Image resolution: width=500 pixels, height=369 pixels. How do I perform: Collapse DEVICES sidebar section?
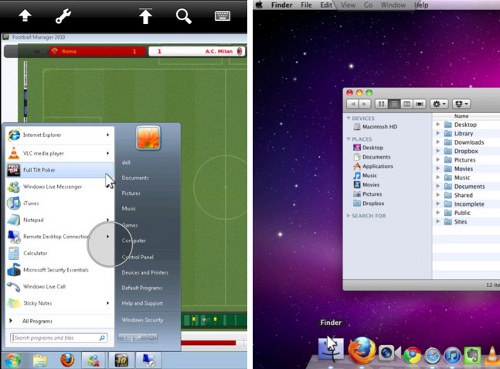(348, 118)
